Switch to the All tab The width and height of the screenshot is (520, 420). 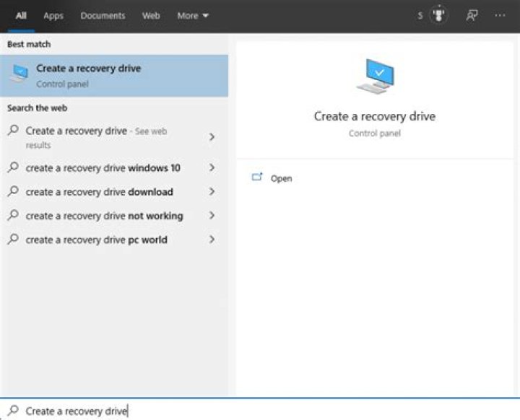(21, 16)
